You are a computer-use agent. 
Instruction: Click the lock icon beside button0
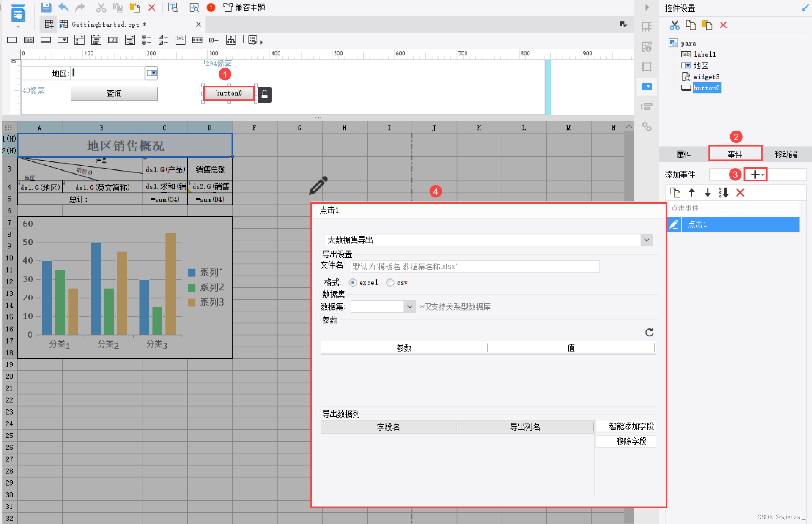265,95
